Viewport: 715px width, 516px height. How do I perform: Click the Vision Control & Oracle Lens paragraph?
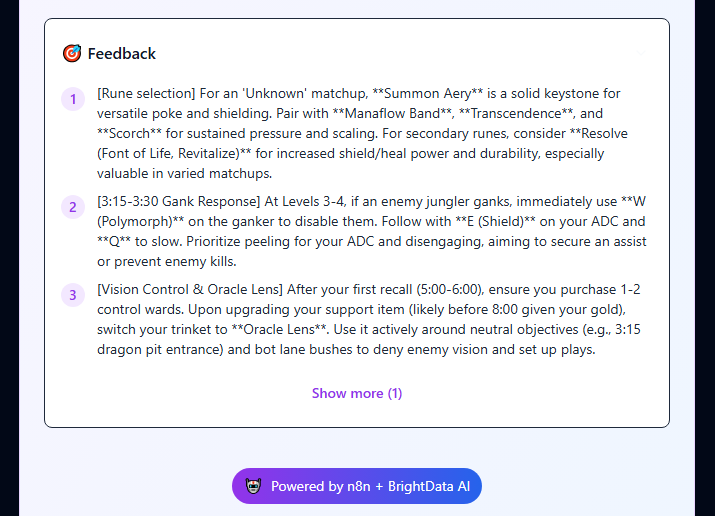pyautogui.click(x=369, y=319)
